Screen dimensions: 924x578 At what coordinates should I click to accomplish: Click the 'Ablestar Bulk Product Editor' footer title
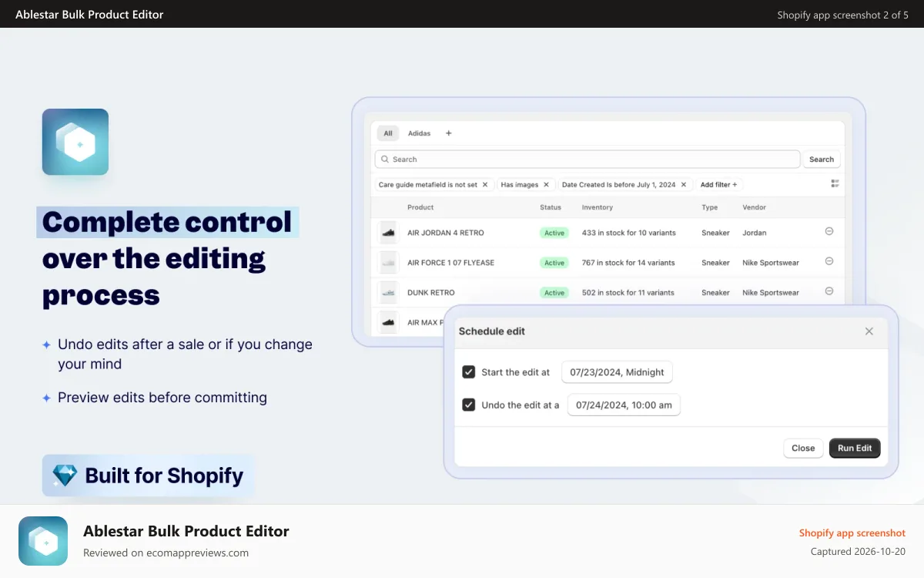click(186, 531)
